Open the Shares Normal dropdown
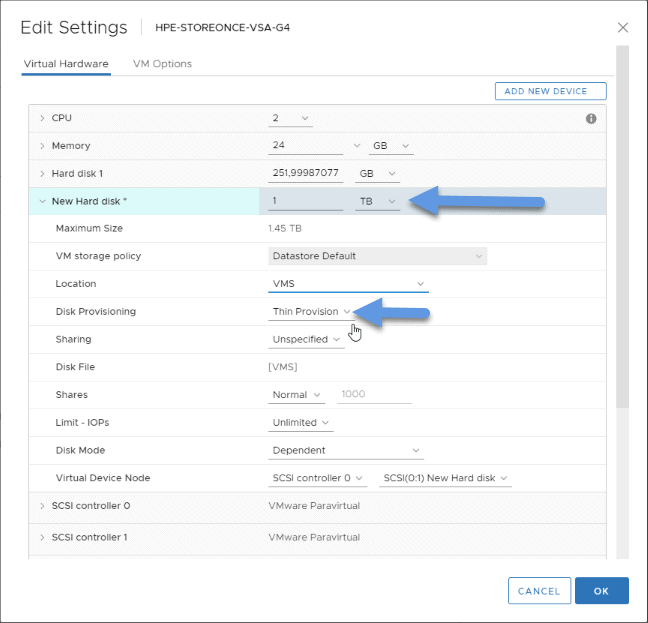The width and height of the screenshot is (648, 623). point(297,395)
